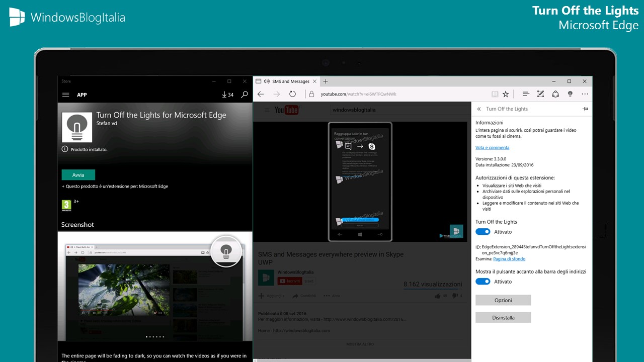Go back with extension pane double chevron
This screenshot has height=362, width=644.
click(x=479, y=109)
